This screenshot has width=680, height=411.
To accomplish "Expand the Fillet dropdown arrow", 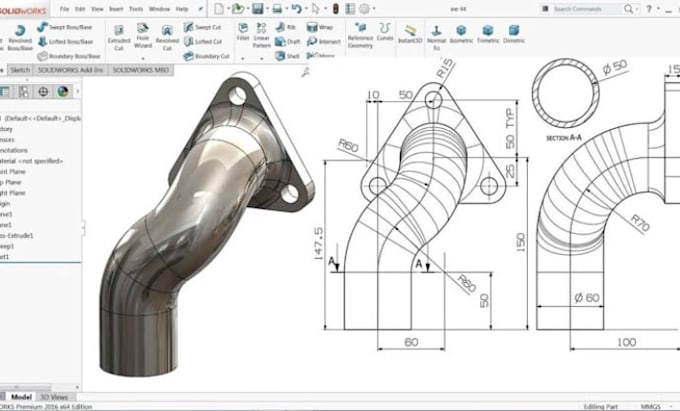I will click(243, 58).
